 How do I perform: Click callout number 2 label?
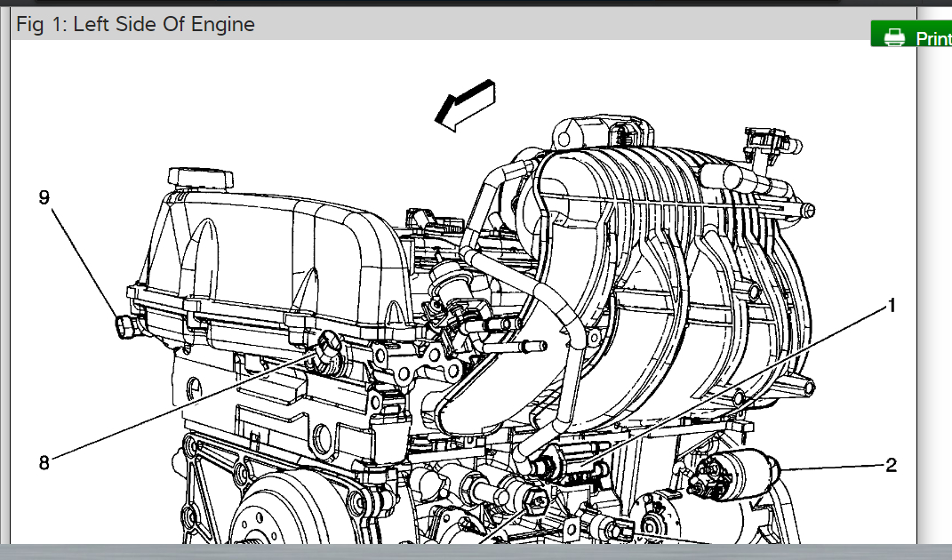[x=891, y=465]
